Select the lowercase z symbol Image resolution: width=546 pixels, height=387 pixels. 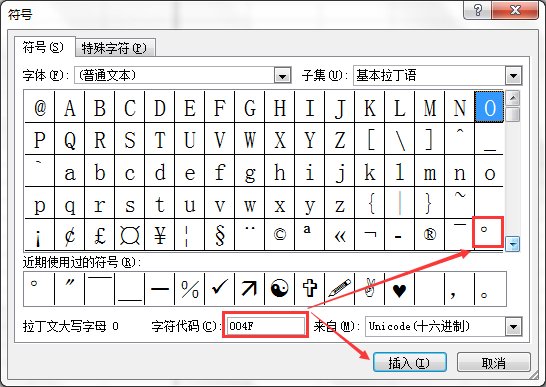(340, 203)
